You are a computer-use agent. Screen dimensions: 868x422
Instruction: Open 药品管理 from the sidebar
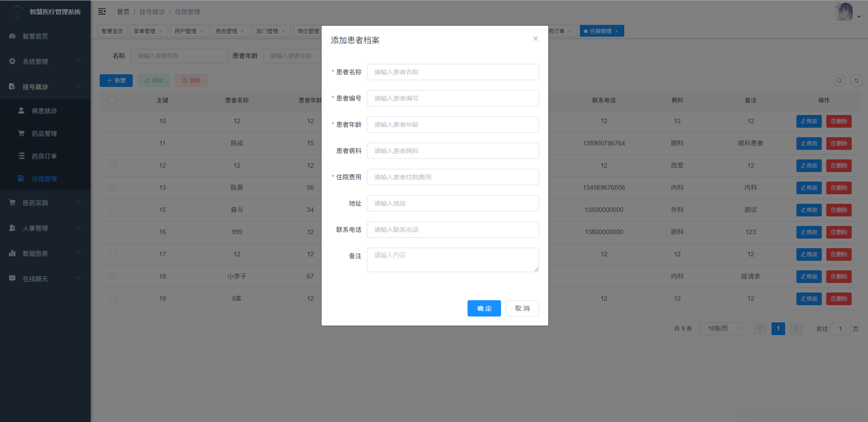point(43,133)
